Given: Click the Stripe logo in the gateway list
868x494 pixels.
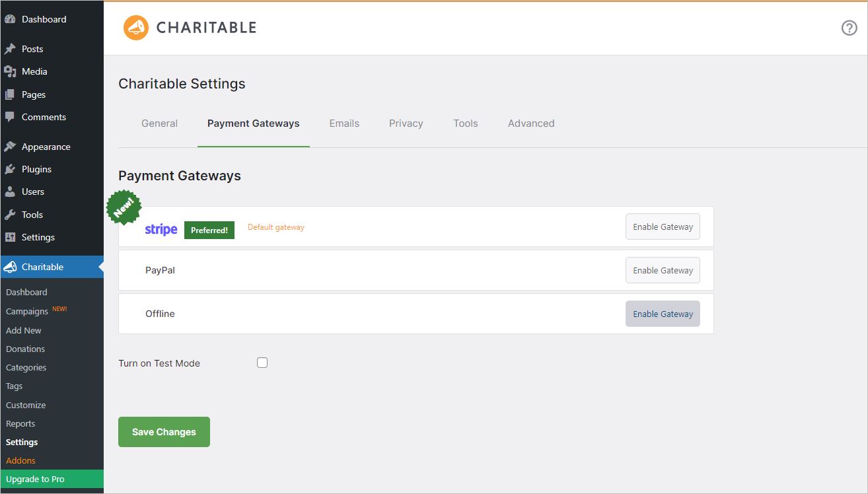Looking at the screenshot, I should pyautogui.click(x=161, y=229).
